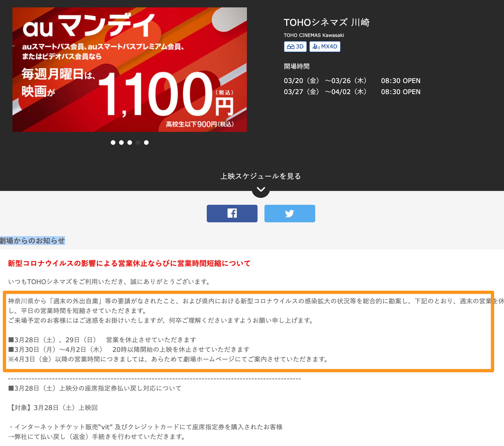The width and height of the screenshot is (504, 446).
Task: Click the 劇場からのお知らせ heading
Action: click(32, 241)
